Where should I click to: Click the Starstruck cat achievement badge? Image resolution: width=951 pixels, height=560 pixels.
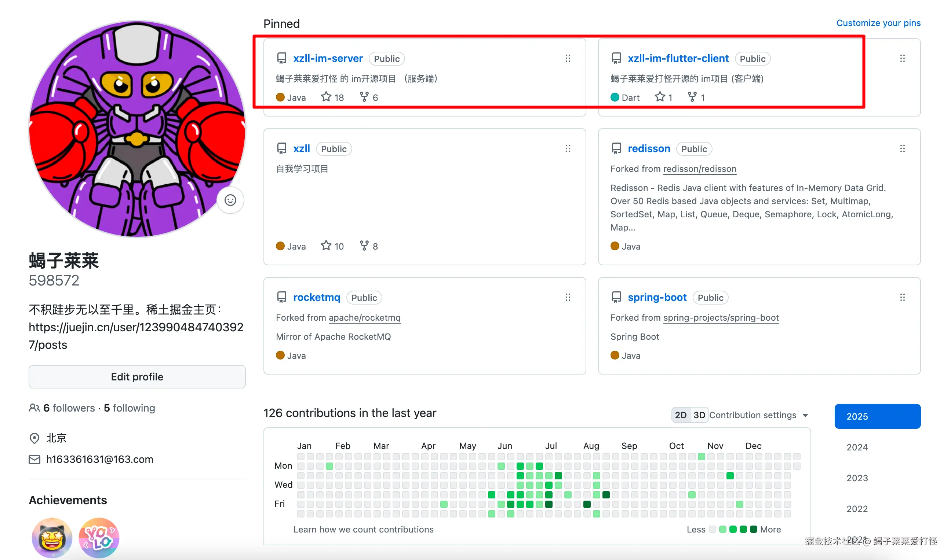click(52, 538)
